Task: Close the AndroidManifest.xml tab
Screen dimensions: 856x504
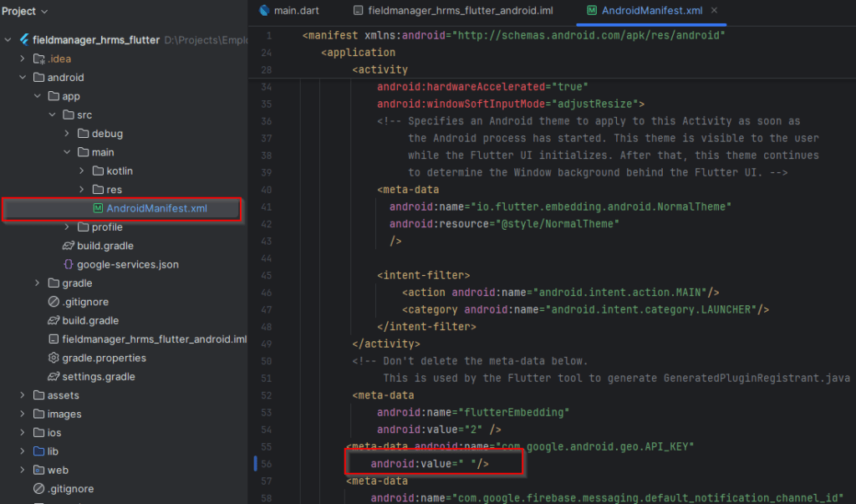Action: (x=714, y=10)
